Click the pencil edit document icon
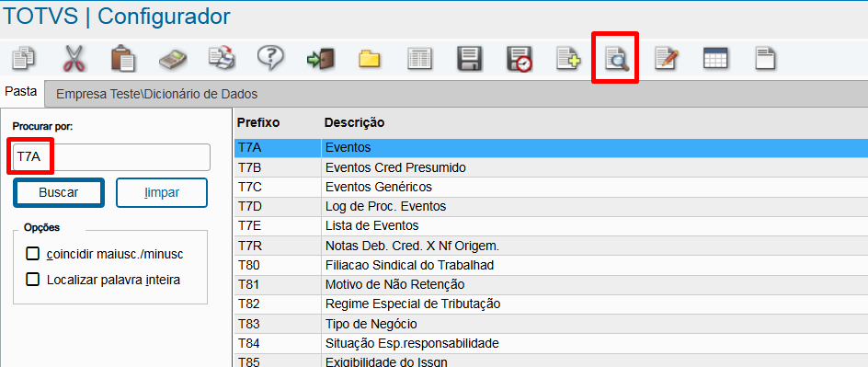 pos(667,58)
